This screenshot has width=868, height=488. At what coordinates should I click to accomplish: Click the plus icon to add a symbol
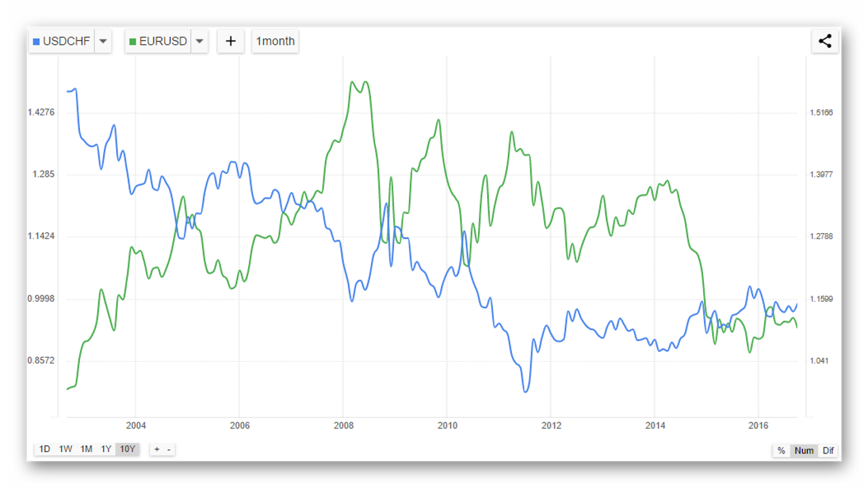[x=231, y=41]
